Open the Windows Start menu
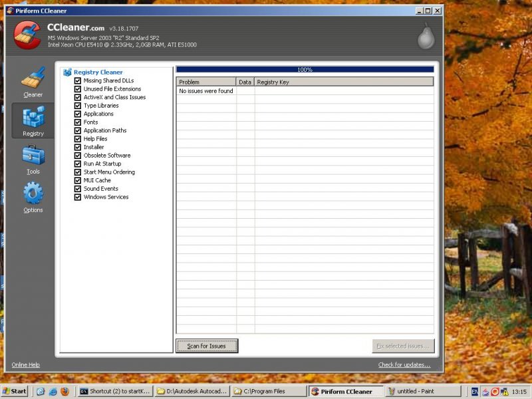Image resolution: width=532 pixels, height=399 pixels. tap(14, 391)
